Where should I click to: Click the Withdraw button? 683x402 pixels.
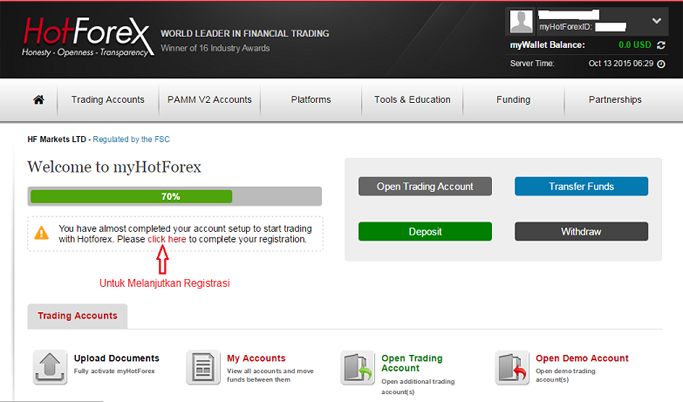coord(581,232)
